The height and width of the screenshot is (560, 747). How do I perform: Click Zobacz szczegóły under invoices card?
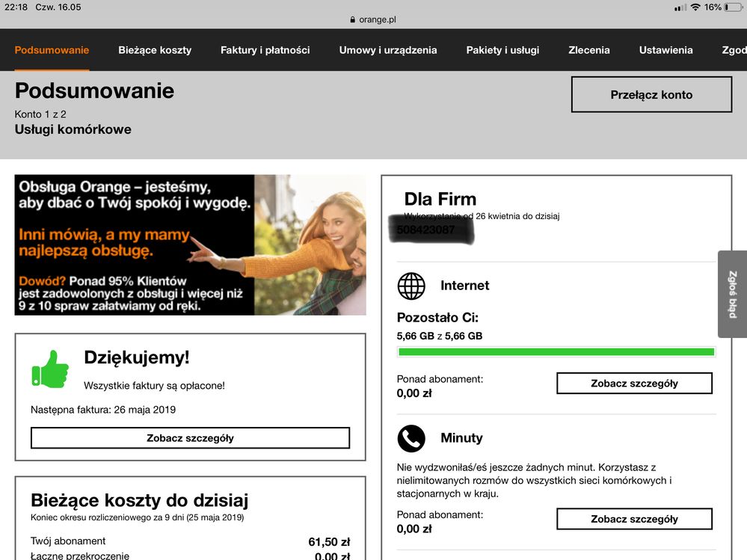(x=190, y=438)
